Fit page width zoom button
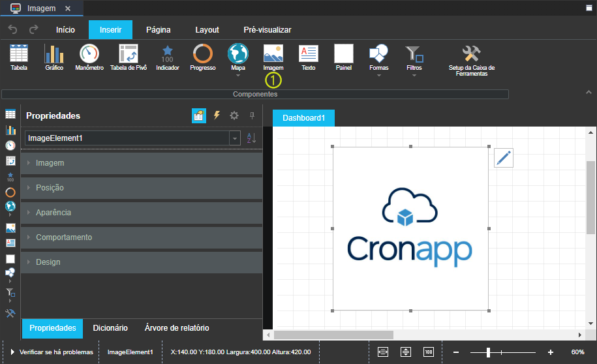The image size is (597, 364). pyautogui.click(x=382, y=352)
